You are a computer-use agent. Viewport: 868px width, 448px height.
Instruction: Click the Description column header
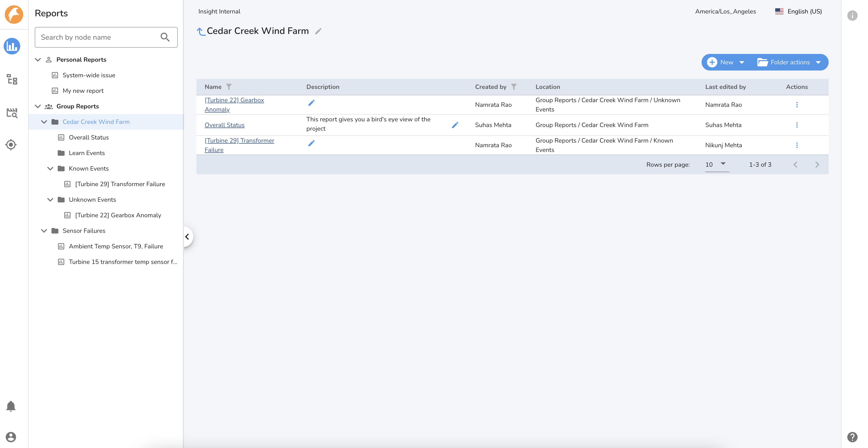click(323, 87)
